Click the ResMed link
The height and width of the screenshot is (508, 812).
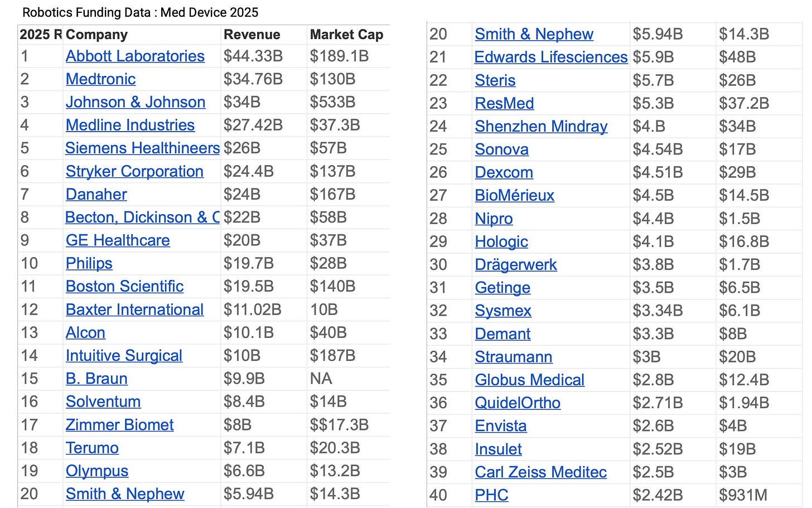click(x=504, y=104)
